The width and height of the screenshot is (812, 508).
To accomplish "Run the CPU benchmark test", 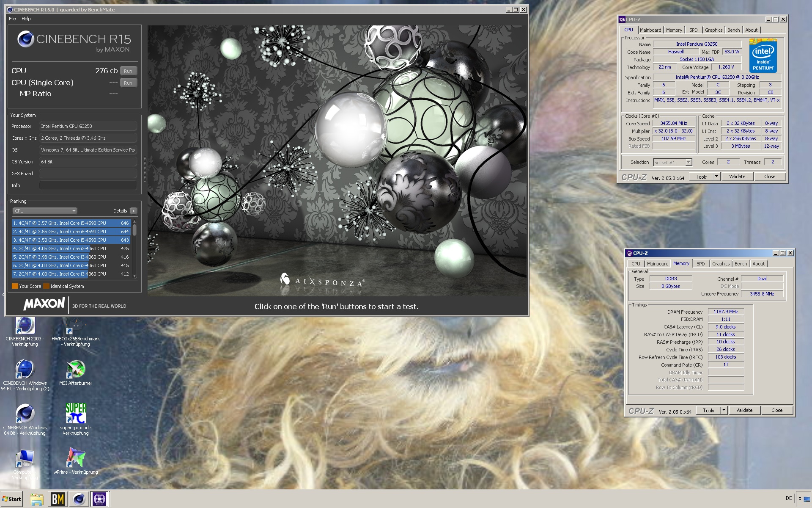I will (128, 71).
